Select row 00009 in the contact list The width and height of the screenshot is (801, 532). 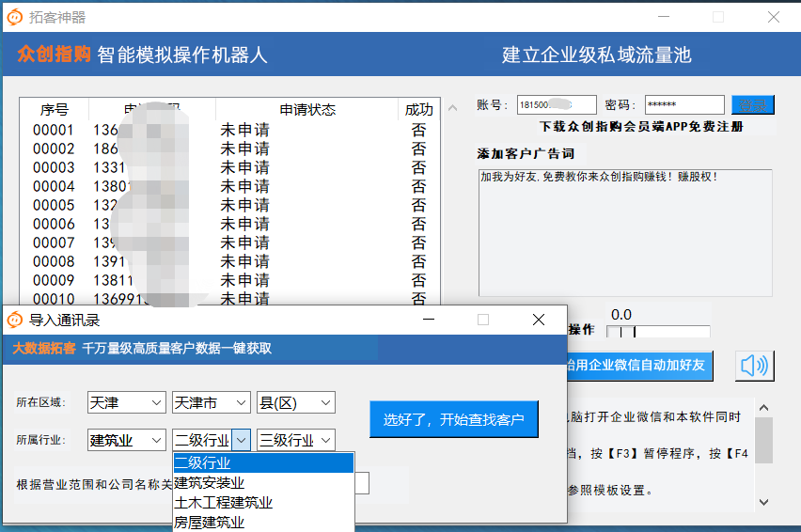click(230, 280)
